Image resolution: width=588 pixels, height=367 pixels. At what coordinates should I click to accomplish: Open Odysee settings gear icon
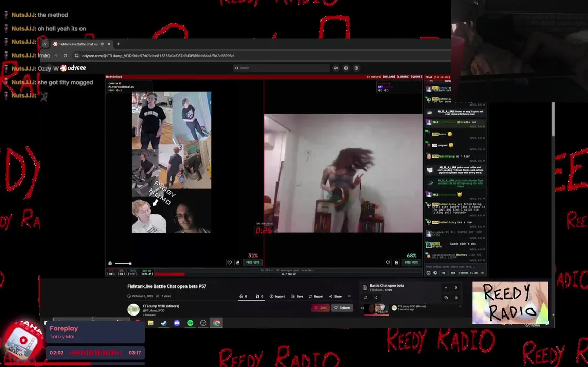(346, 68)
